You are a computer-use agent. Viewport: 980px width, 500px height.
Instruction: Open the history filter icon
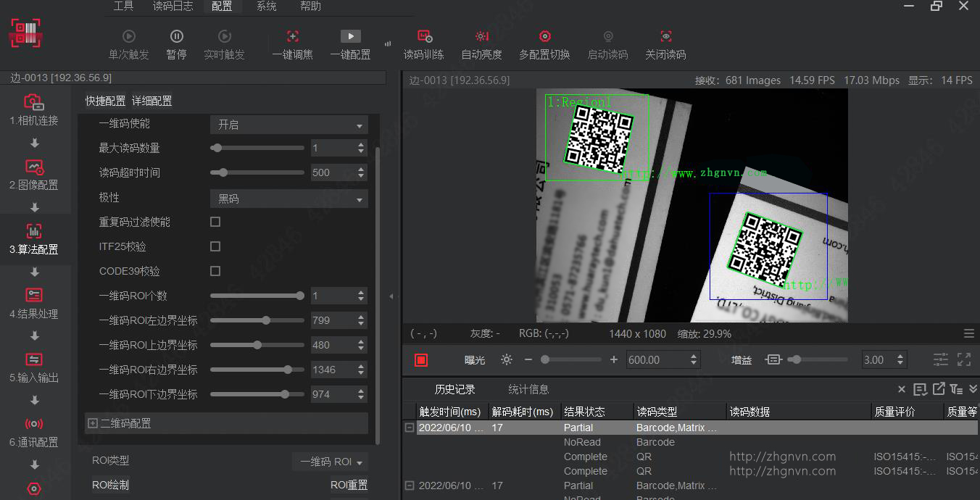[x=957, y=389]
